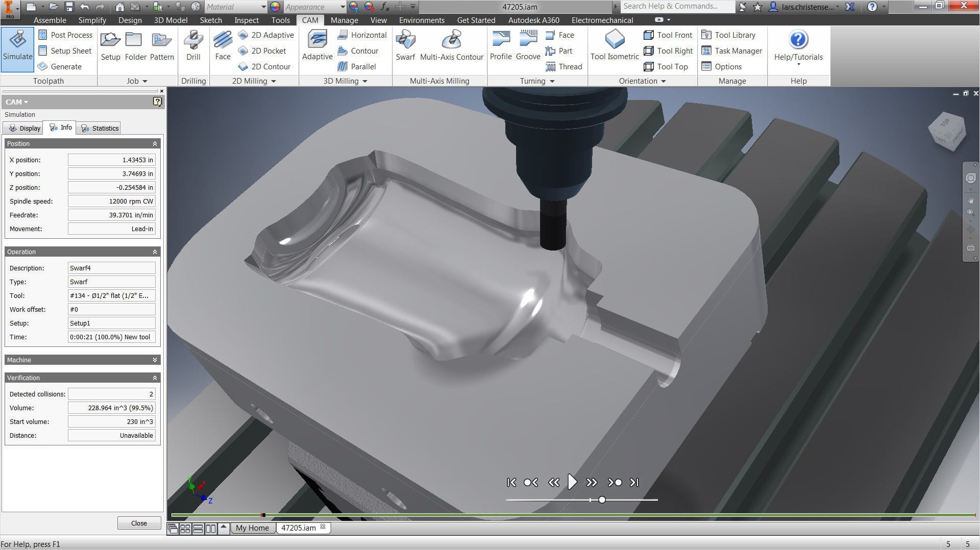Collapse the Verification section
Viewport: 980px width, 550px height.
point(155,378)
